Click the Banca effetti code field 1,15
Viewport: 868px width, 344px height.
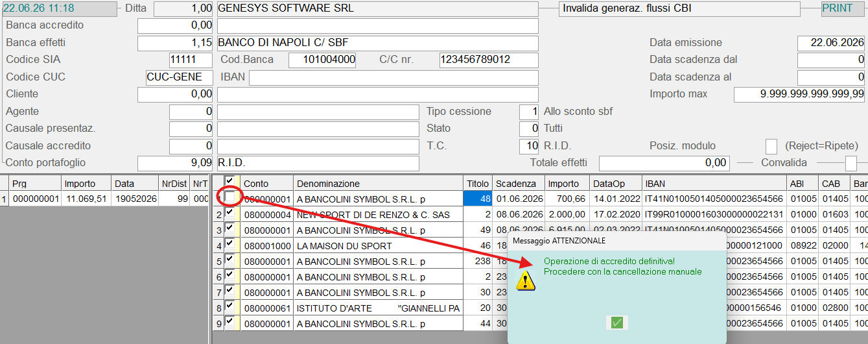click(175, 43)
